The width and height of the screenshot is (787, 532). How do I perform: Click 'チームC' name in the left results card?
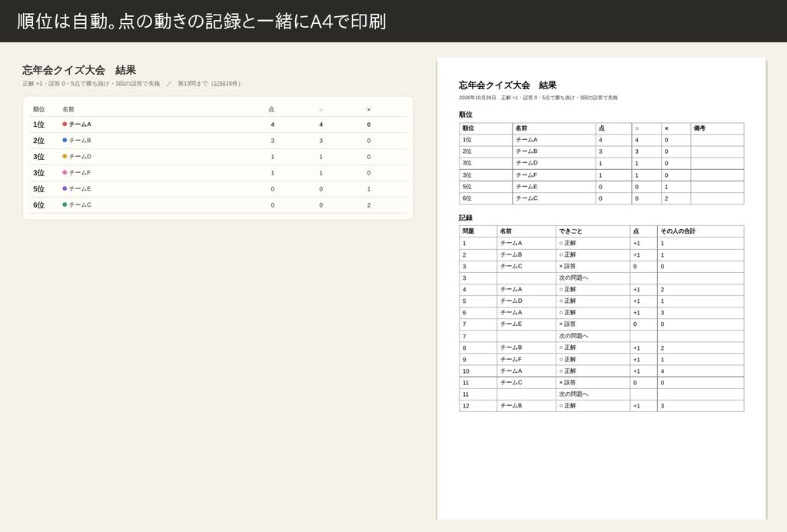(x=80, y=204)
